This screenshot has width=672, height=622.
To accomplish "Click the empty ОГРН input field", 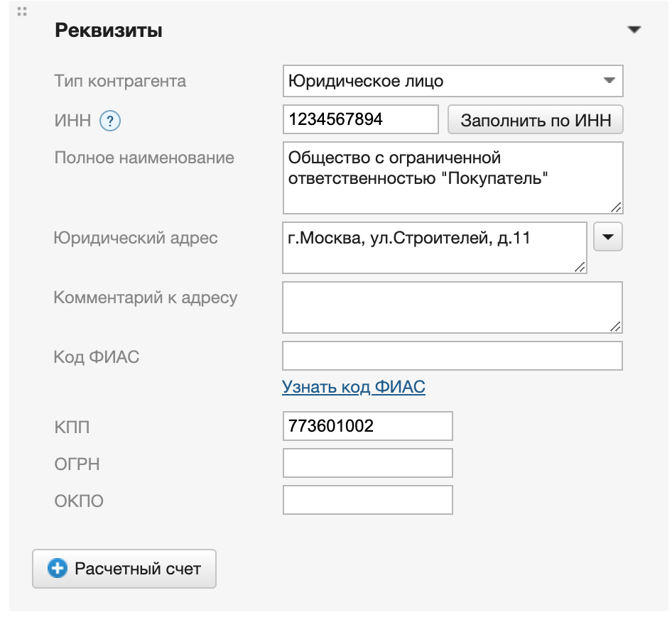I will [x=367, y=464].
